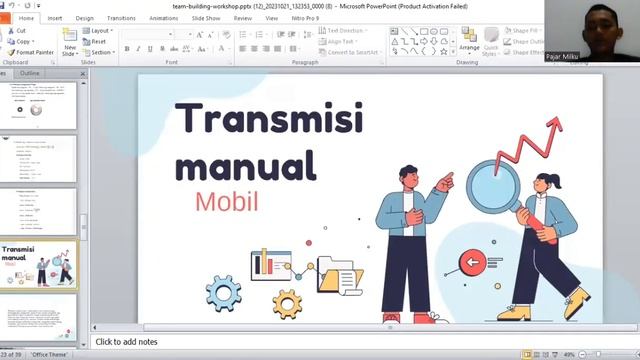Open Text Direction dropdown

pos(343,31)
